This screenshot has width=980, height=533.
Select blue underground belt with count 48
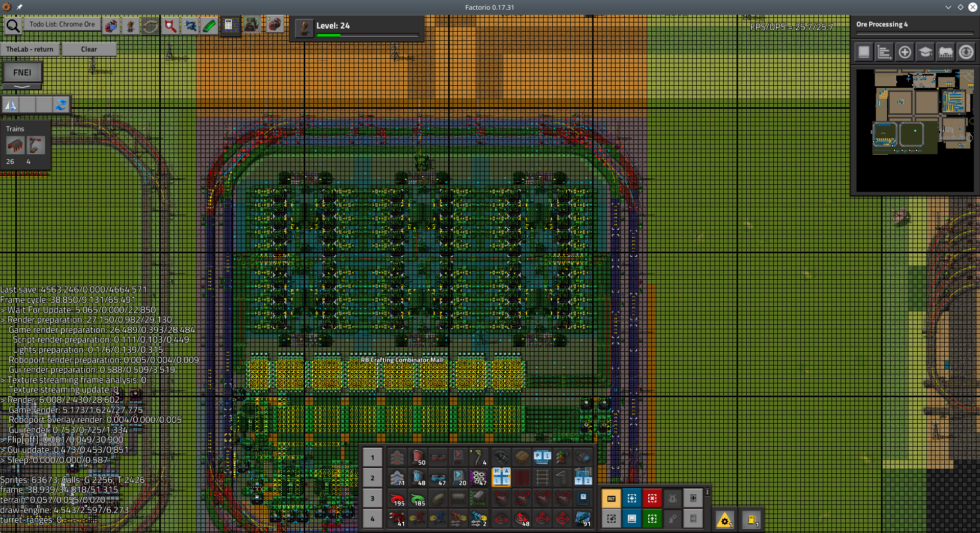coord(418,478)
